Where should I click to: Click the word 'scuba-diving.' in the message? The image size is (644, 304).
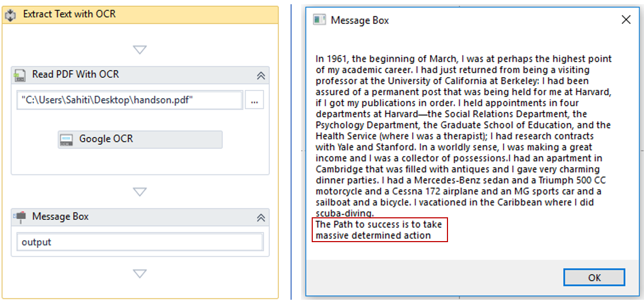click(345, 214)
